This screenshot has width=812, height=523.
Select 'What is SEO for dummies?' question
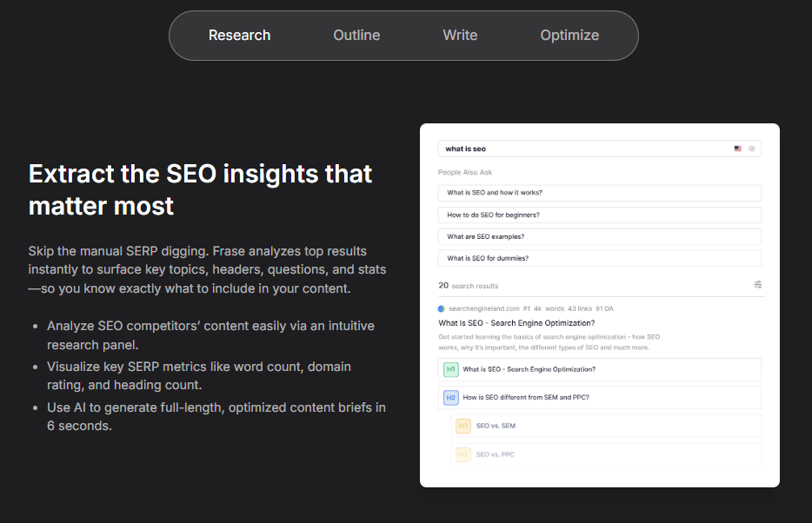[x=600, y=258]
